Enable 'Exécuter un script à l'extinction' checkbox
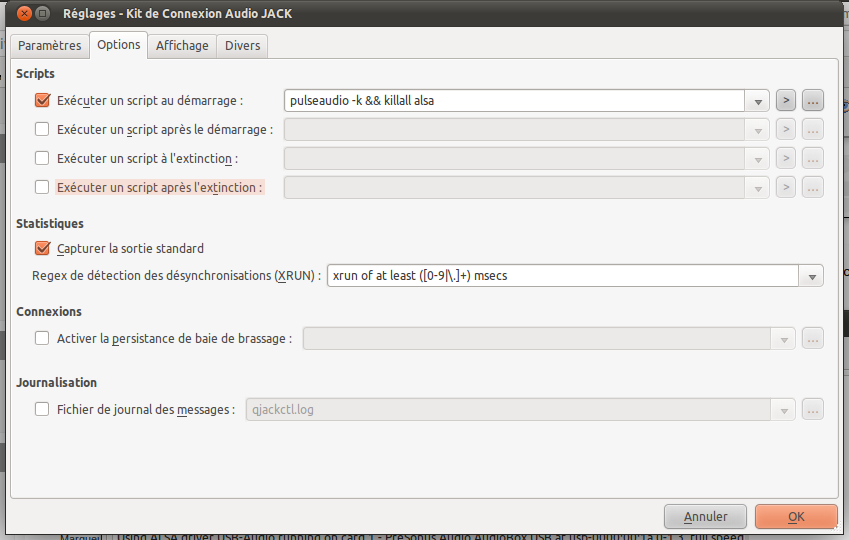Viewport: 849px width, 540px height. (42, 158)
